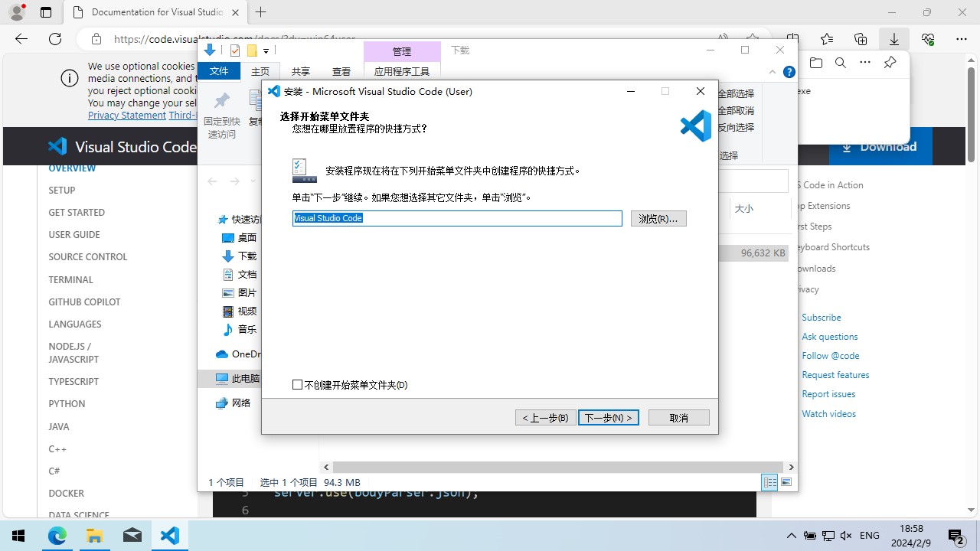The image size is (980, 551).
Task: Open TERMINAL in docs sidebar
Action: click(70, 279)
